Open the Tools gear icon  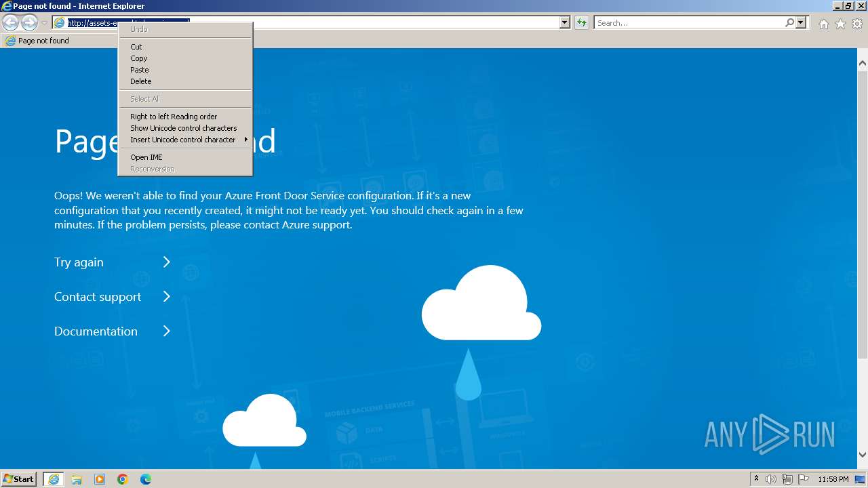pyautogui.click(x=857, y=24)
